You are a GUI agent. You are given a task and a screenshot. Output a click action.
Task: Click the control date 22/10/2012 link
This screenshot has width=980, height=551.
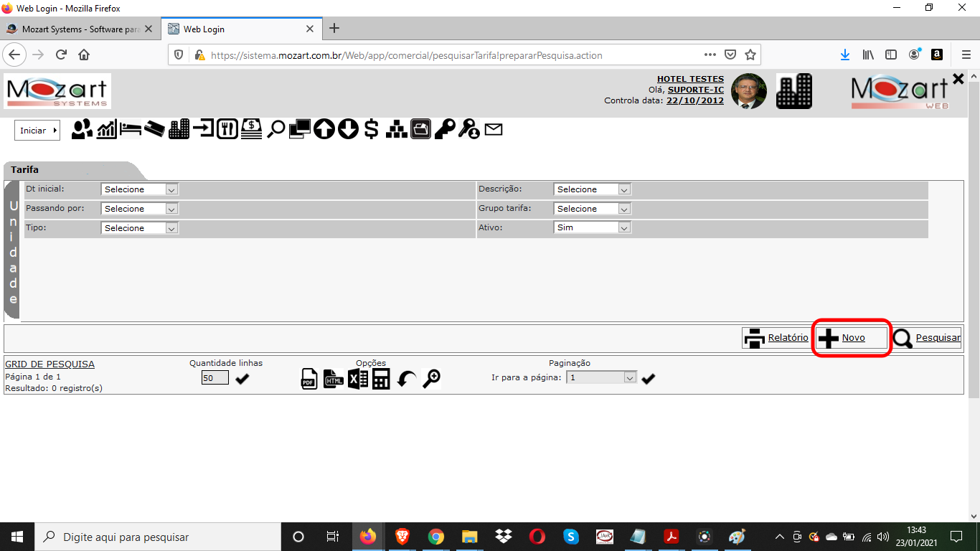695,100
